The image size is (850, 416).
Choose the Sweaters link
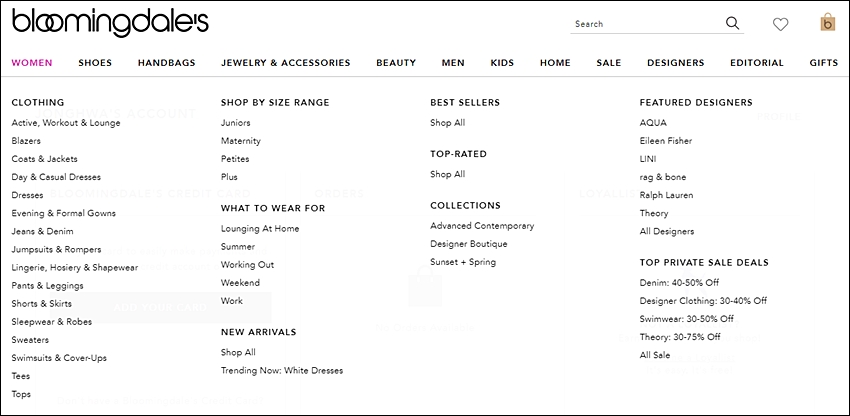[30, 340]
